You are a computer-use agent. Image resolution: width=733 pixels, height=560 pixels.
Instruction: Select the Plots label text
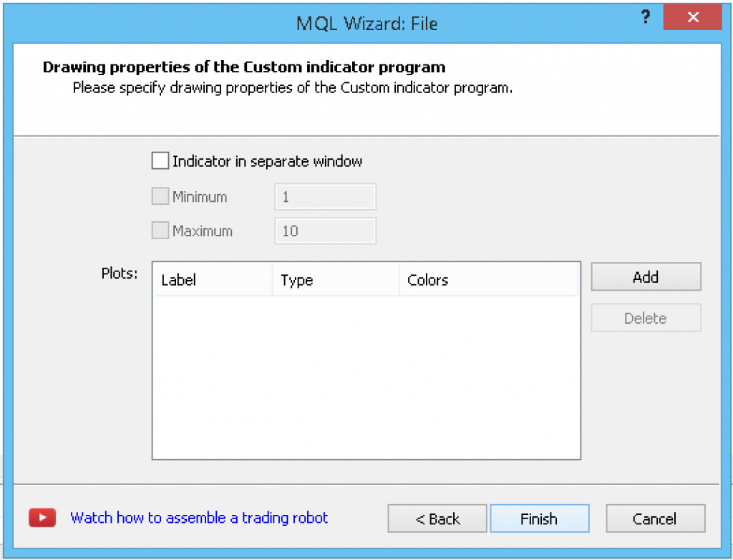[119, 273]
